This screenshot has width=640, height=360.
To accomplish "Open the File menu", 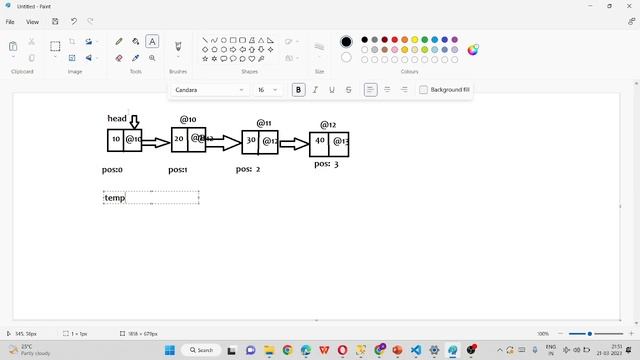I will (10, 22).
